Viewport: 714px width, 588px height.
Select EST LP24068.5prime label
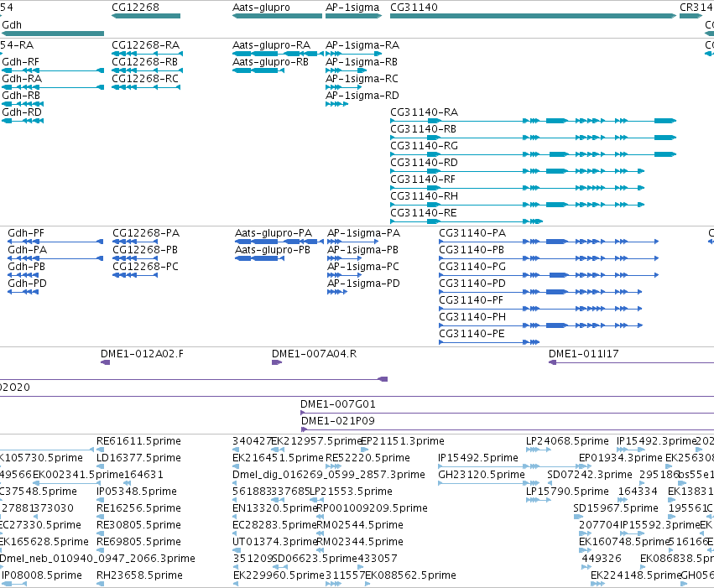[x=567, y=441]
